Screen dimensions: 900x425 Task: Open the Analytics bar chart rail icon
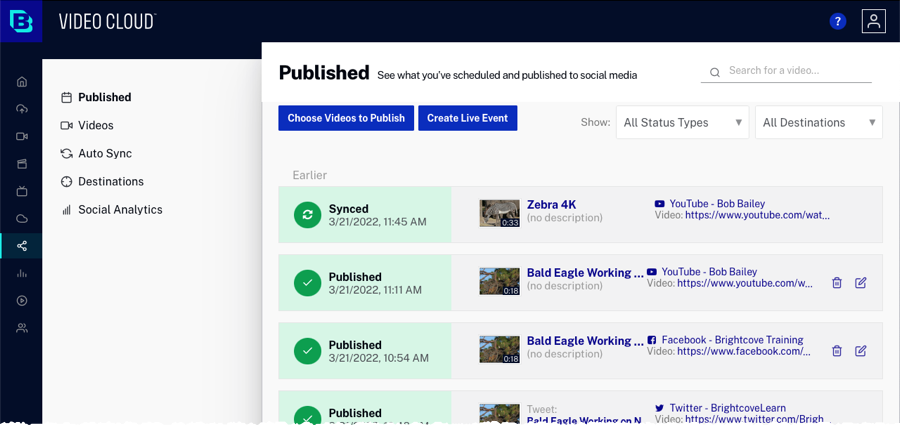click(x=22, y=273)
